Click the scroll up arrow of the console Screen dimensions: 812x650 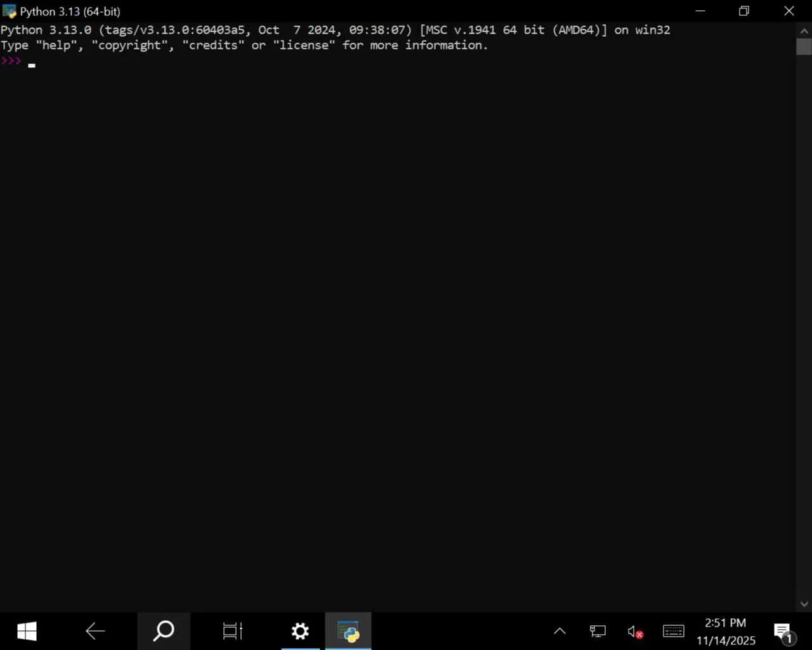(x=804, y=30)
